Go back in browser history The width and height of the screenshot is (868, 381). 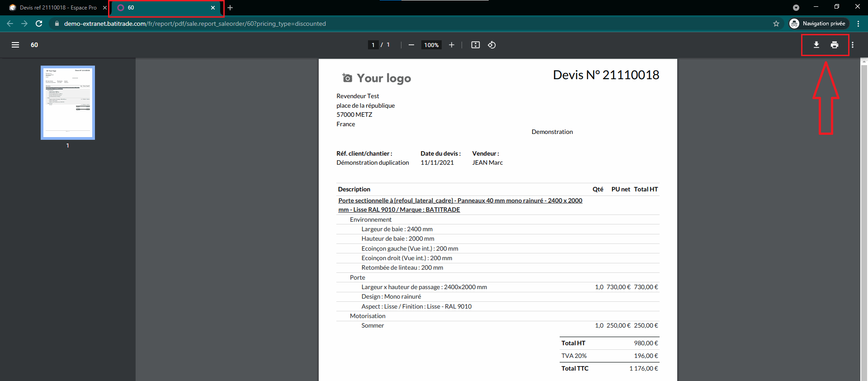10,24
